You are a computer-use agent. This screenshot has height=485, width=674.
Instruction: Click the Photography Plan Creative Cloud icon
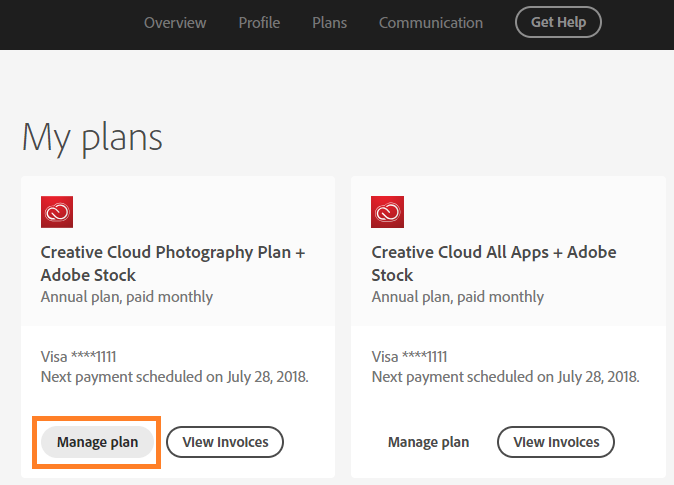(x=57, y=212)
